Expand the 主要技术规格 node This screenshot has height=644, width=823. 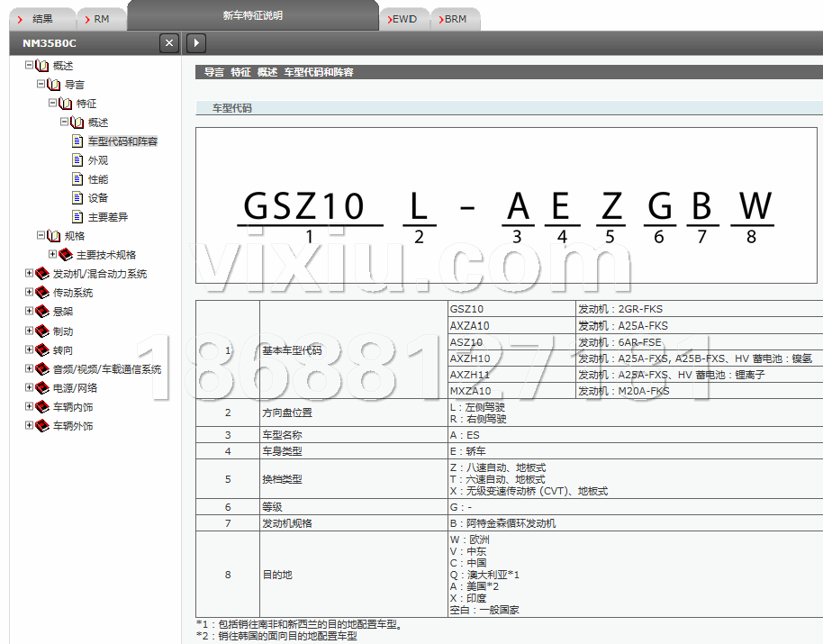point(52,255)
